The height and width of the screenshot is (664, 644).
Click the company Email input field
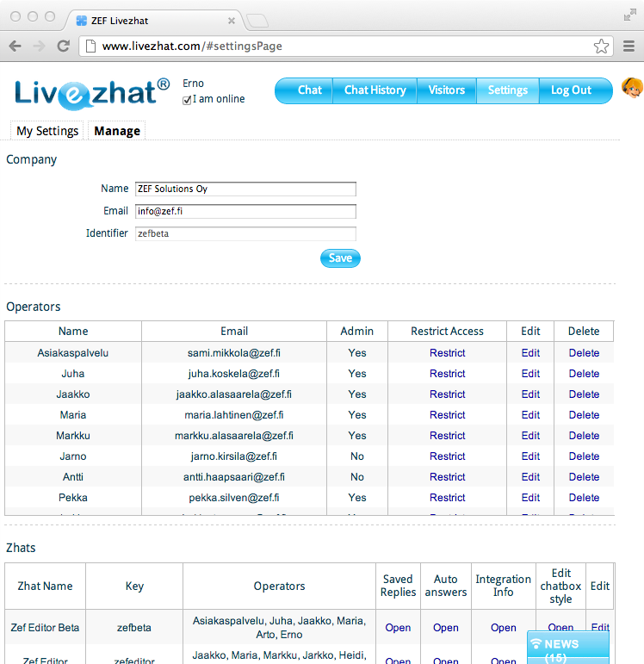pyautogui.click(x=245, y=211)
